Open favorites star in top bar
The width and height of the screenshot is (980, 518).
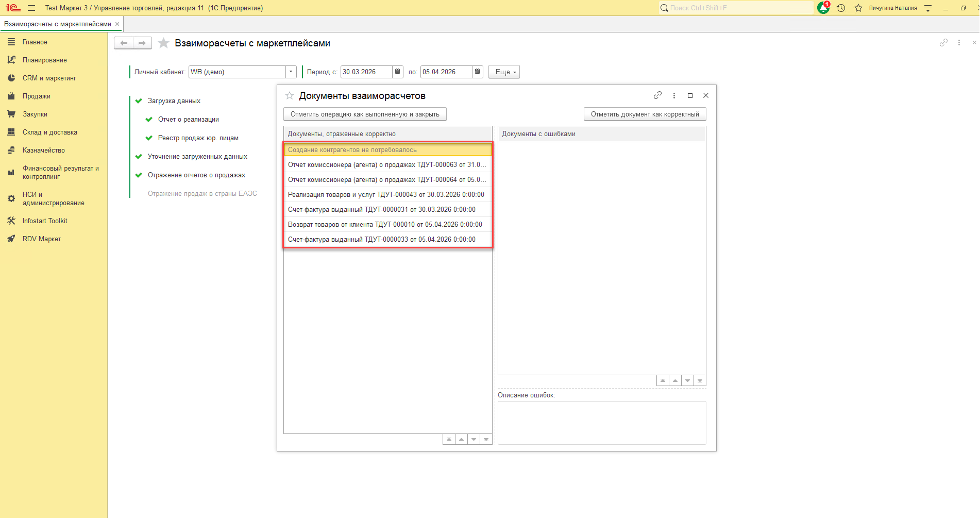point(858,8)
